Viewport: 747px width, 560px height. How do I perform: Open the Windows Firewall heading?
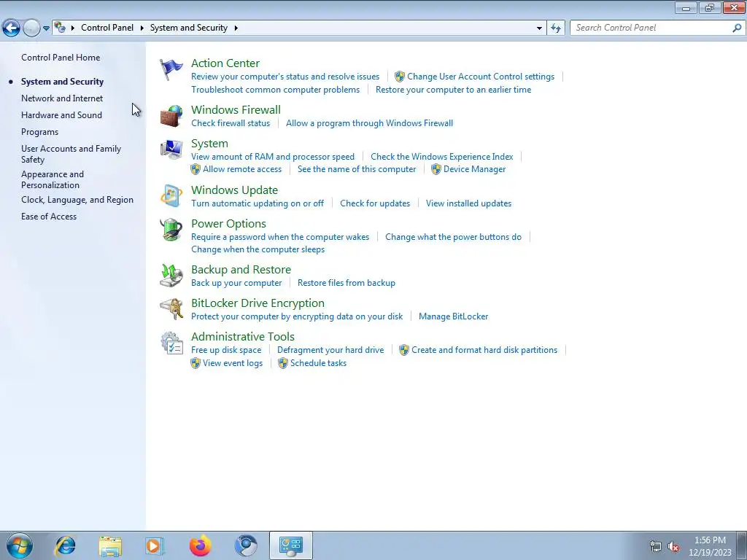[x=236, y=109]
